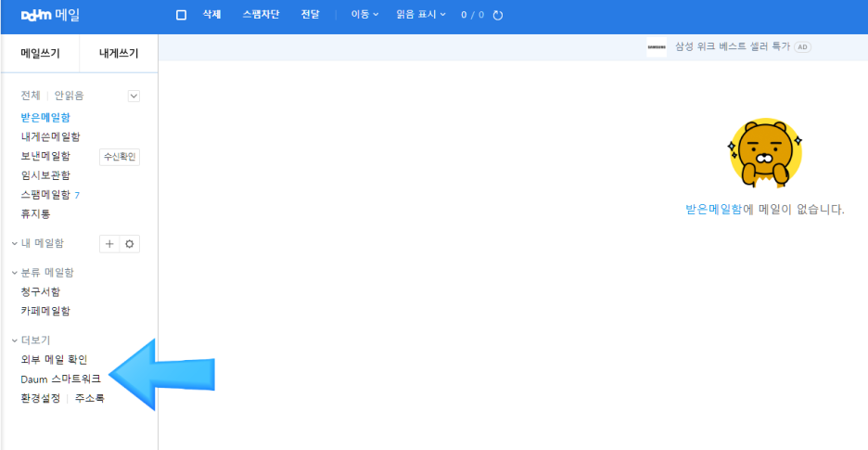Click the 전달 toolbar button
868x450 pixels.
pos(310,15)
